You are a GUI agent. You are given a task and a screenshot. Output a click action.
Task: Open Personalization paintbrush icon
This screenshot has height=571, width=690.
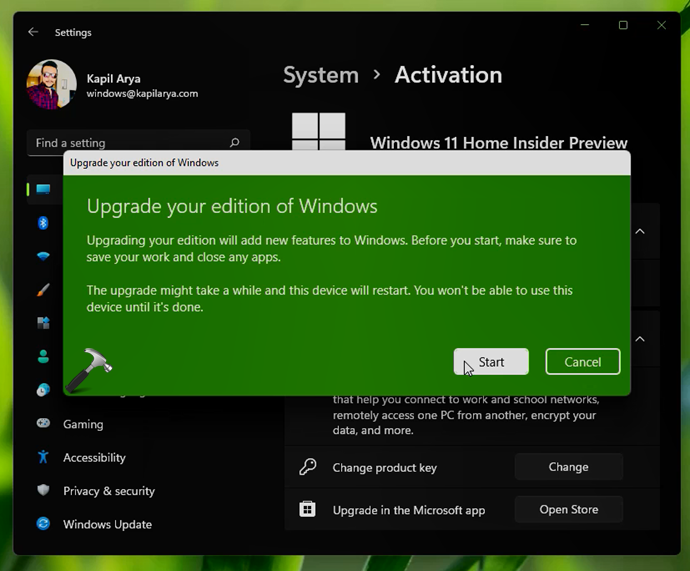coord(43,290)
